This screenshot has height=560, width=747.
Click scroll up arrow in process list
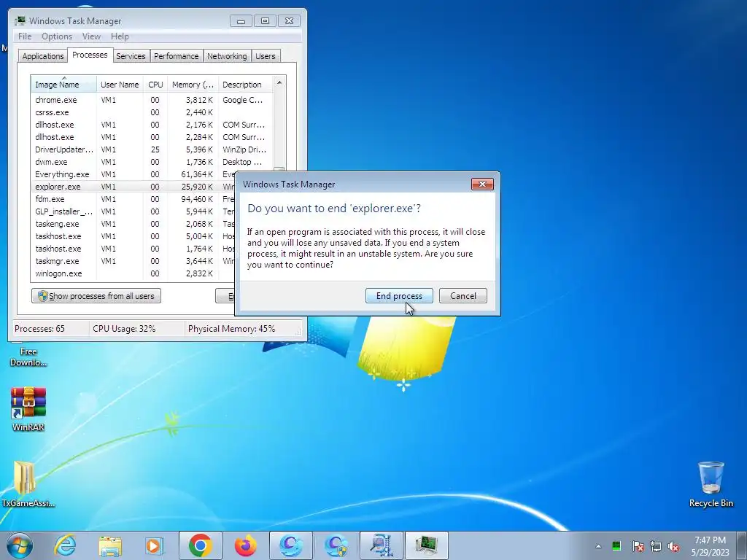pyautogui.click(x=279, y=83)
